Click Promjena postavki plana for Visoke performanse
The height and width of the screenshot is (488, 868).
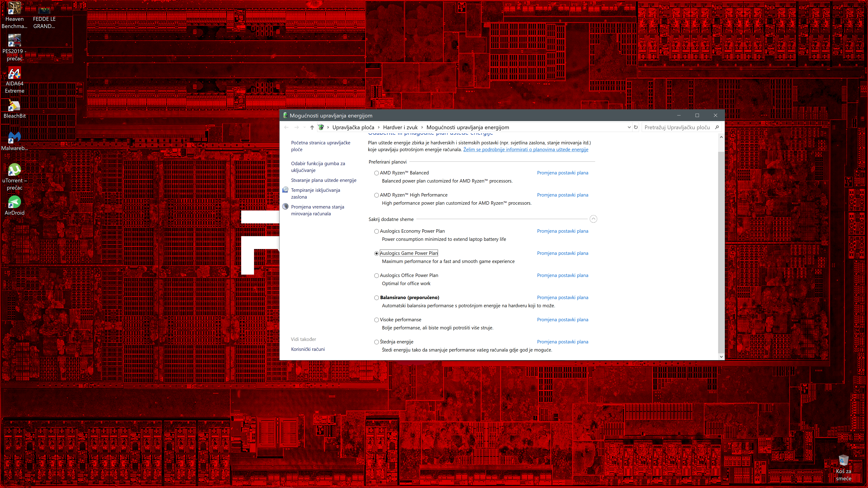[562, 320]
